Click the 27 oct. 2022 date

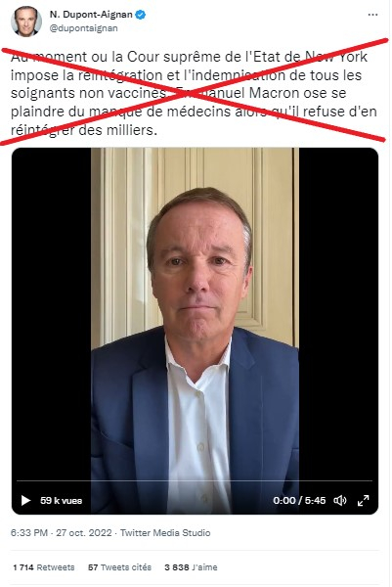(84, 533)
